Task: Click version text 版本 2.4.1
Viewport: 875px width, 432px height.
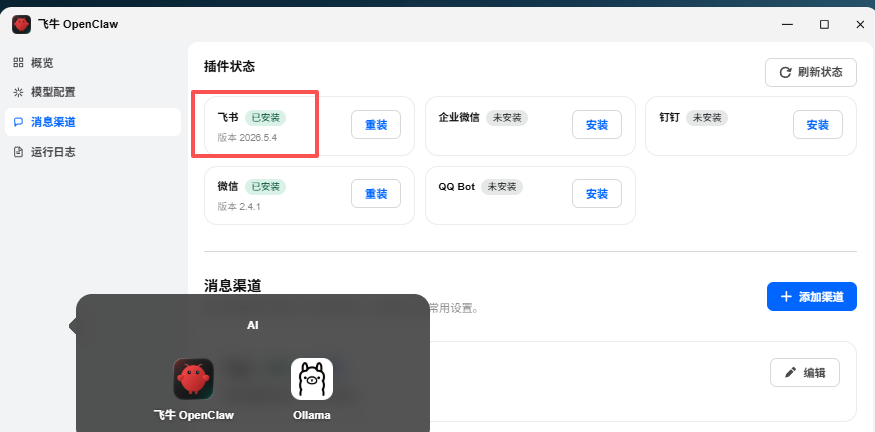Action: pyautogui.click(x=239, y=207)
